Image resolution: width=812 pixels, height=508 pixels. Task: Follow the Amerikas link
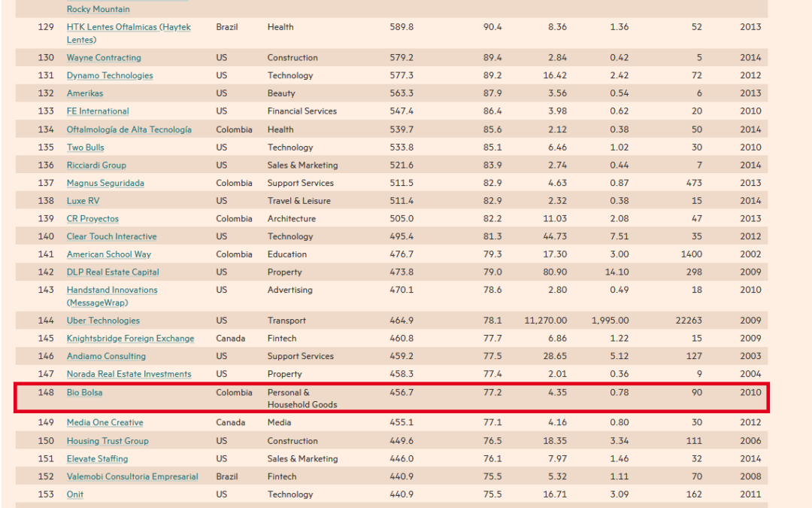(x=85, y=93)
